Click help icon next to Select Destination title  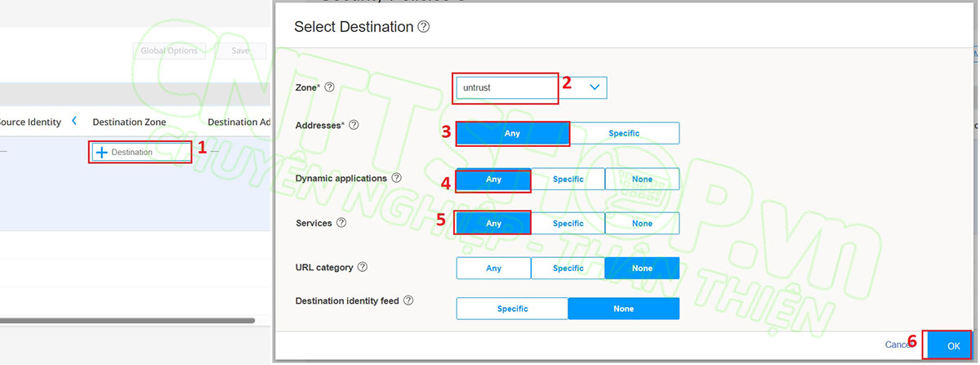tap(423, 27)
